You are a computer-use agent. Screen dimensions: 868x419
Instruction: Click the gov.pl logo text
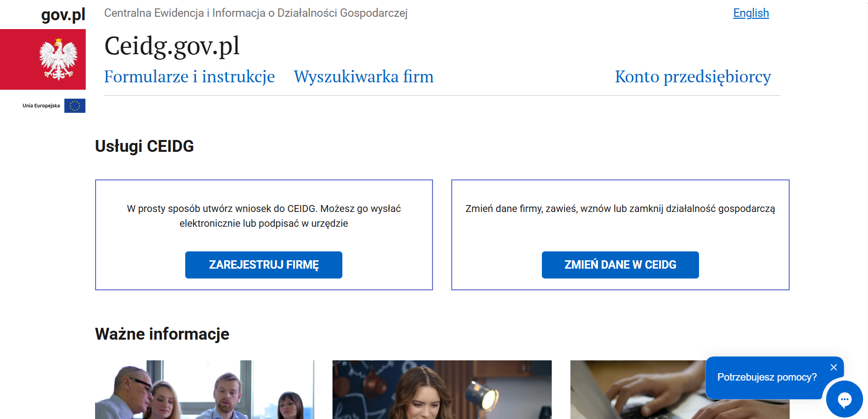(63, 15)
